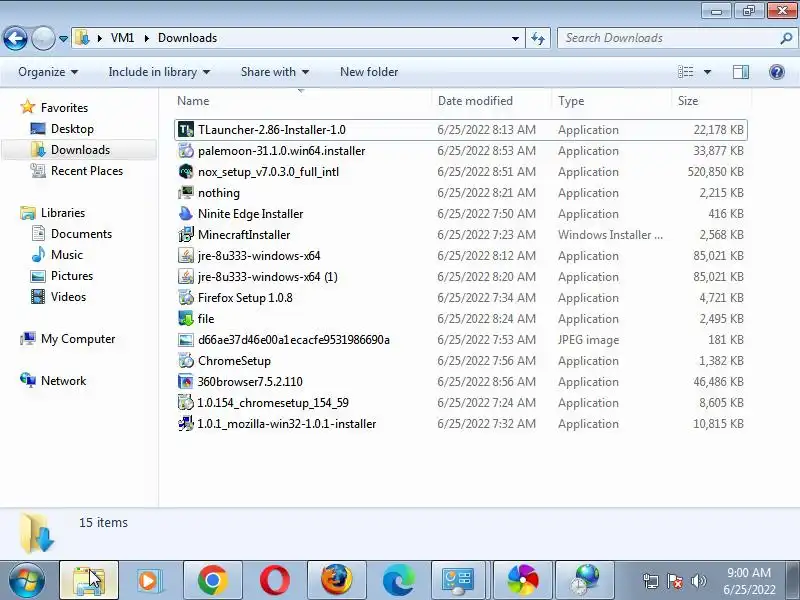
Task: Open the Organize menu
Action: tap(48, 72)
